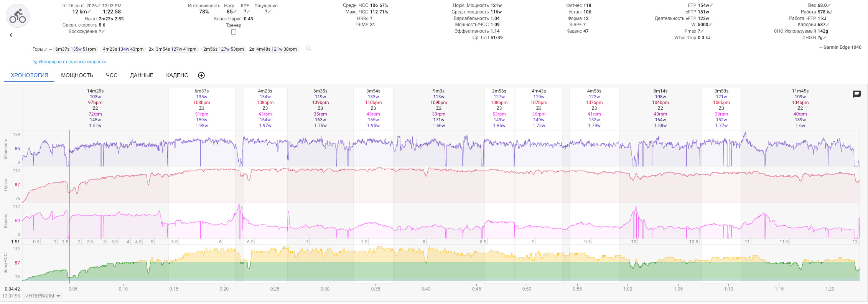Edit the Вес weight pencil icon
This screenshot has width=868, height=304.
[829, 5]
